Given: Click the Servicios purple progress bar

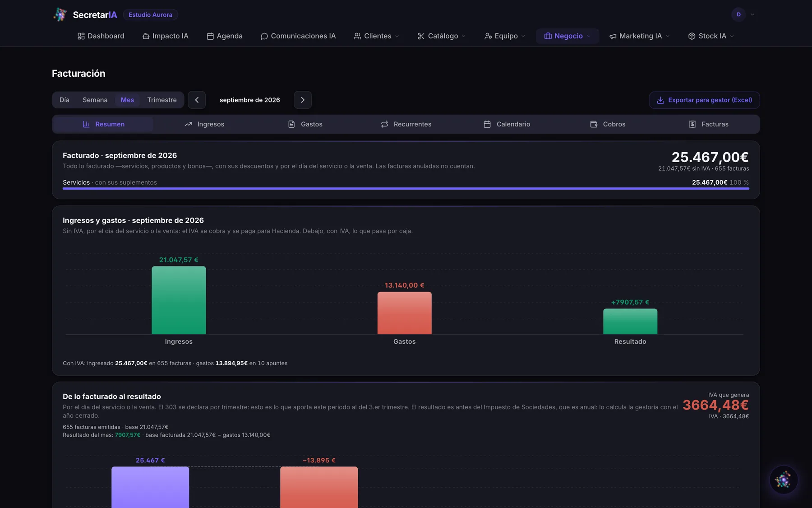Looking at the screenshot, I should pyautogui.click(x=406, y=188).
